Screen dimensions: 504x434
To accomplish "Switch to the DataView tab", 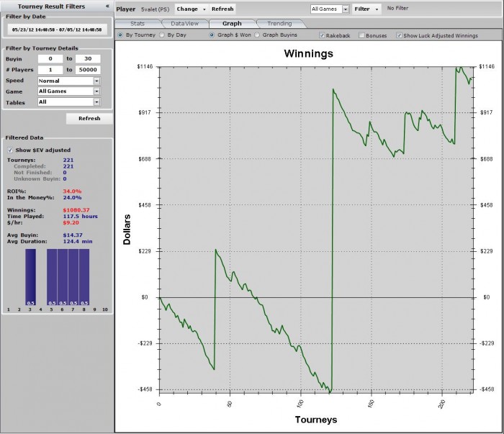I will [x=184, y=24].
